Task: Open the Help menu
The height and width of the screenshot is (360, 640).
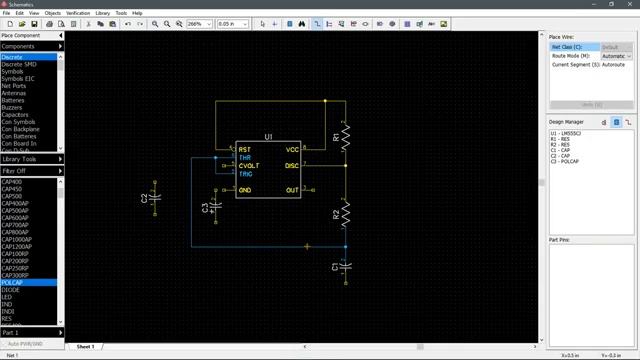Action: tap(137, 13)
